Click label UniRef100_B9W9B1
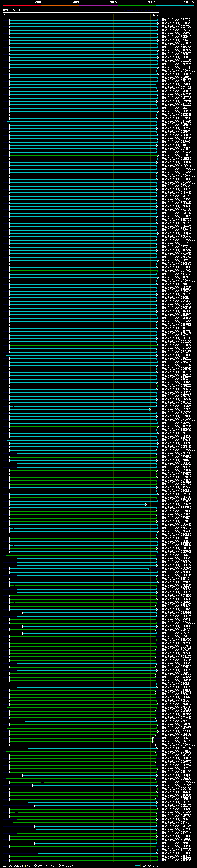Screen dimensions: 197x868 [x=177, y=423]
